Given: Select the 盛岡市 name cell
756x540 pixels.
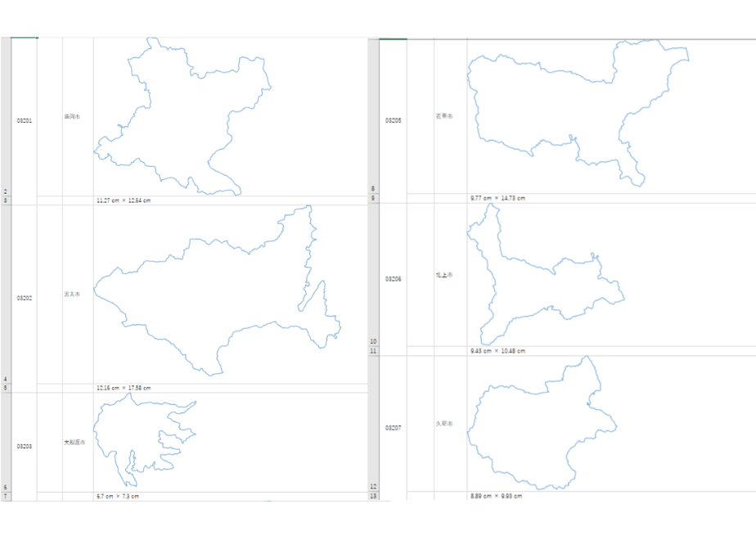Looking at the screenshot, I should point(78,117).
